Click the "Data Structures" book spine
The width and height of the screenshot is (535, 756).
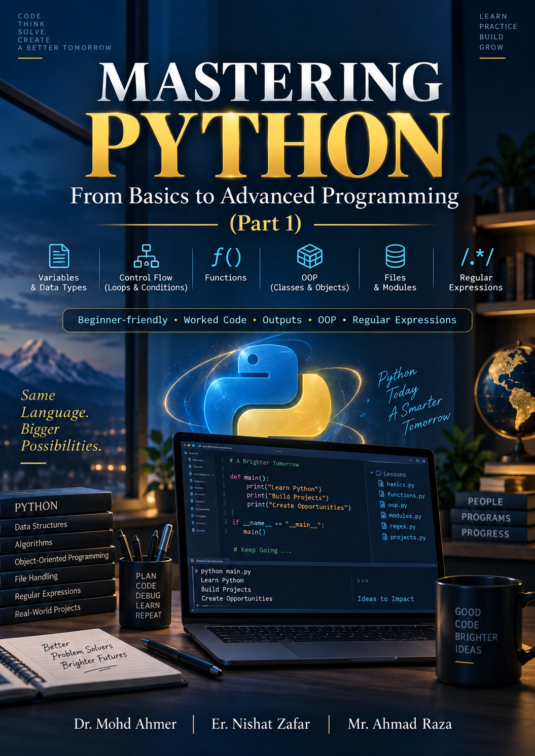pos(57,524)
